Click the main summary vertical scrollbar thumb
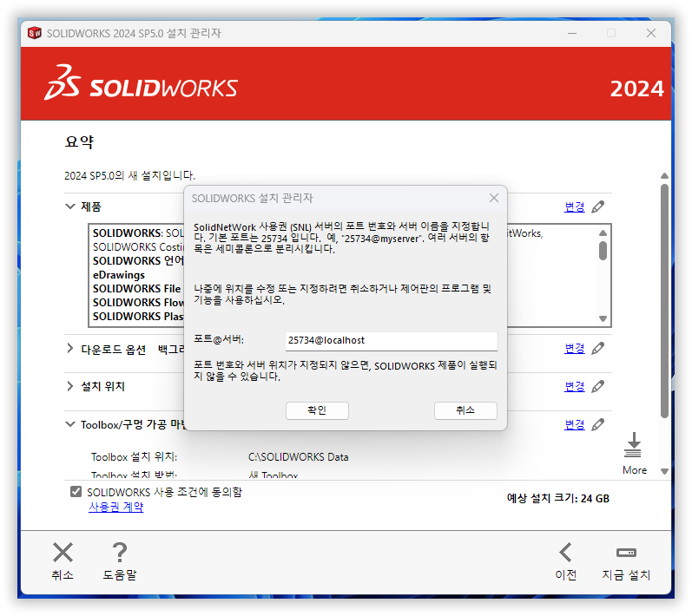 (664, 301)
